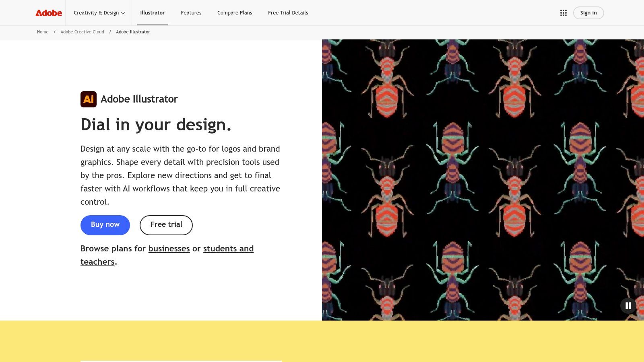Click the Sign in button
Image resolution: width=644 pixels, height=362 pixels.
[x=588, y=13]
